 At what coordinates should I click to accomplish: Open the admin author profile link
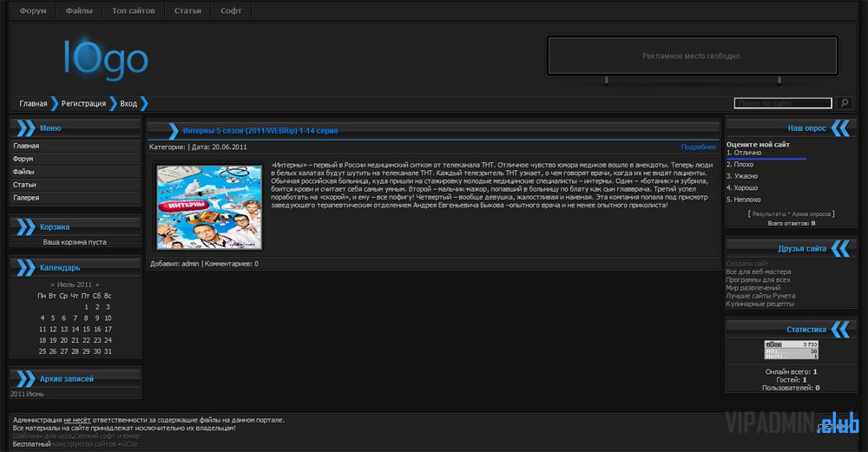click(x=190, y=264)
